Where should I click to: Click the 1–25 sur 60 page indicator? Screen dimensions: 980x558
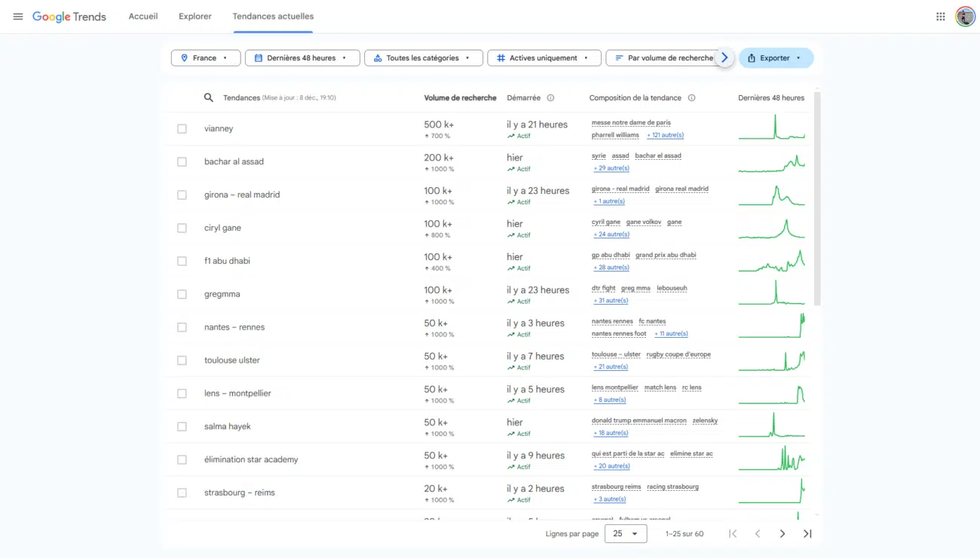684,534
